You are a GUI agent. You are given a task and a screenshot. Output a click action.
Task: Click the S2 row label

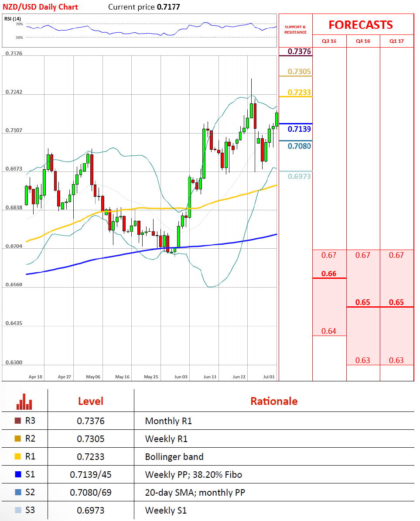click(30, 493)
